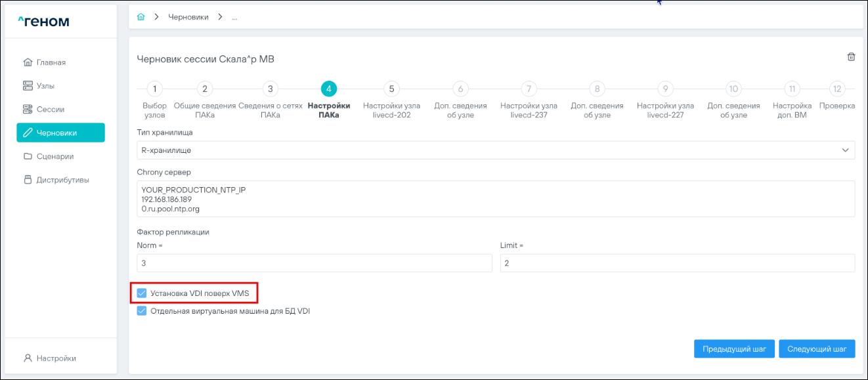Click the Norm replication factor field
The height and width of the screenshot is (380, 868).
[x=314, y=263]
